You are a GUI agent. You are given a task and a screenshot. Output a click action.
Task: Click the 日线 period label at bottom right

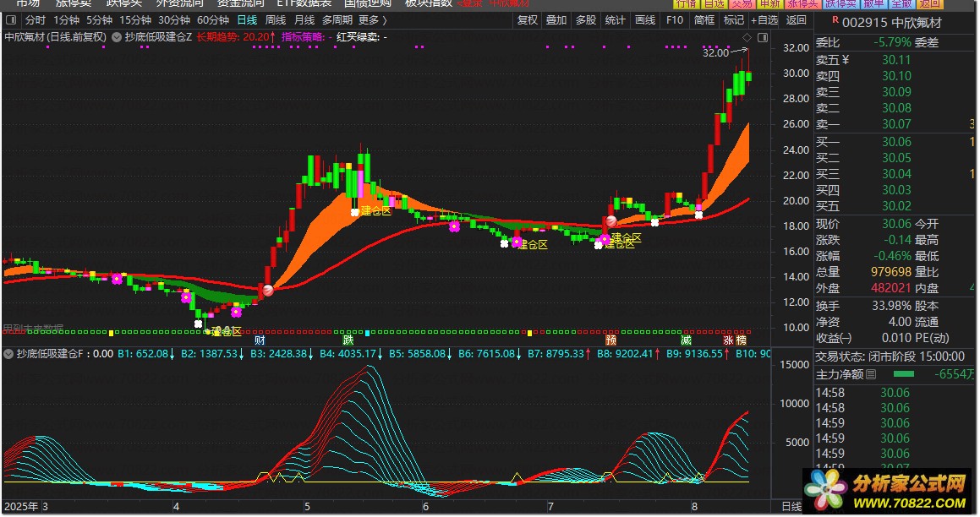point(792,506)
